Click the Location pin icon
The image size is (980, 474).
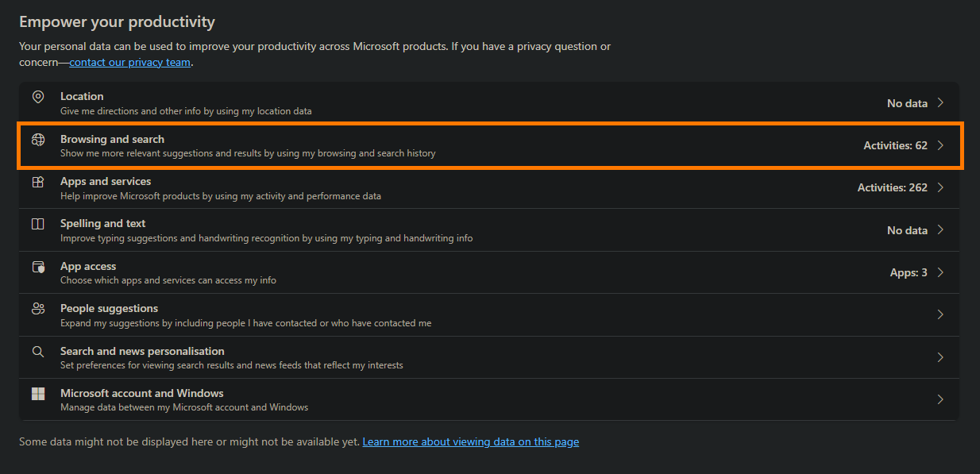(38, 97)
